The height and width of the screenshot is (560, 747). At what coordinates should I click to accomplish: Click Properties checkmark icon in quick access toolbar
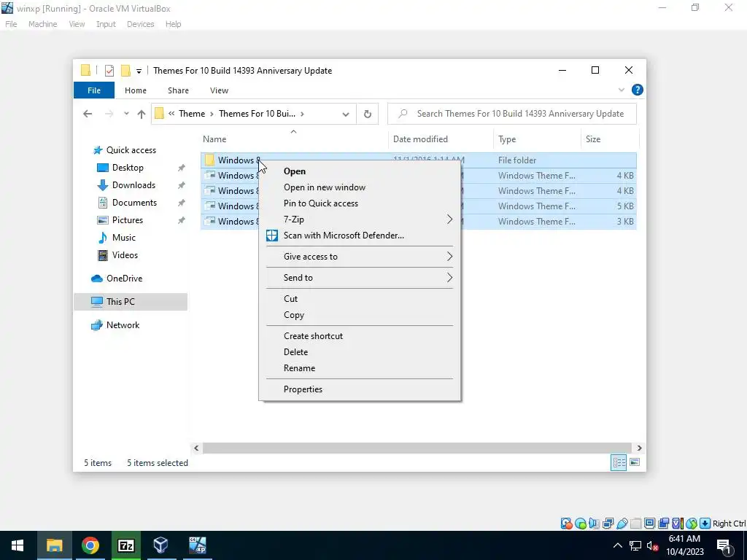109,71
